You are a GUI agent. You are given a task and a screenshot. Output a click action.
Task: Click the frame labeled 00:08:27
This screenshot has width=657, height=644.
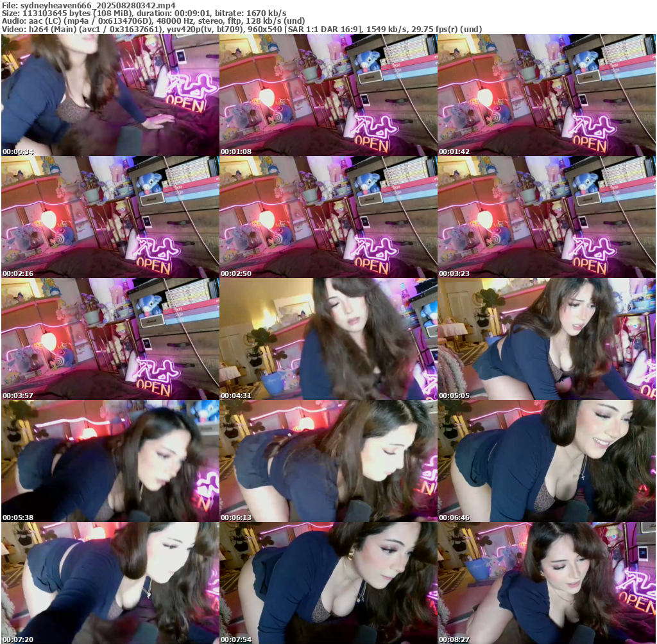[x=547, y=583]
